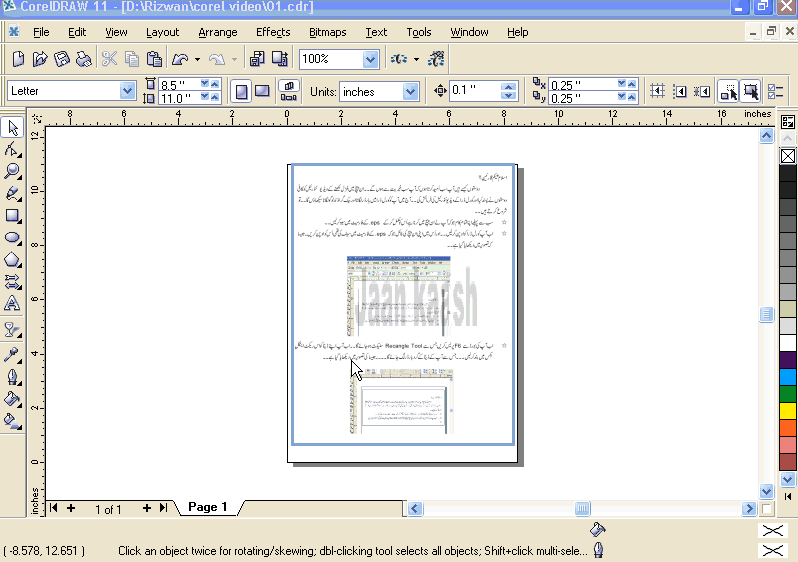The height and width of the screenshot is (562, 798).
Task: Click the New document icon
Action: (18, 59)
